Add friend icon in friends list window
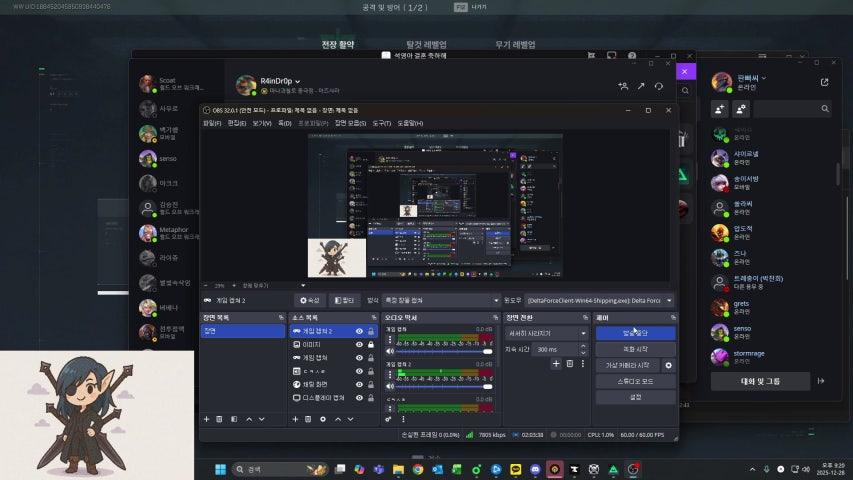853x480 pixels. [x=719, y=109]
